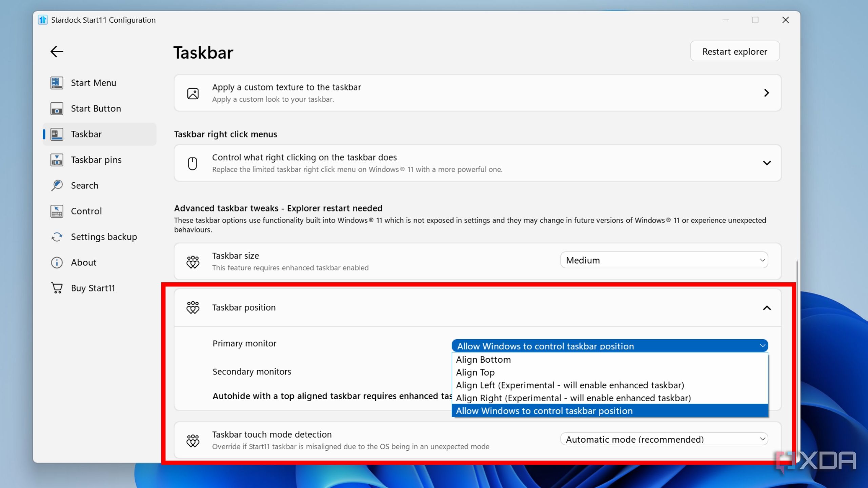Collapse the Taskbar position section chevron

pos(767,308)
